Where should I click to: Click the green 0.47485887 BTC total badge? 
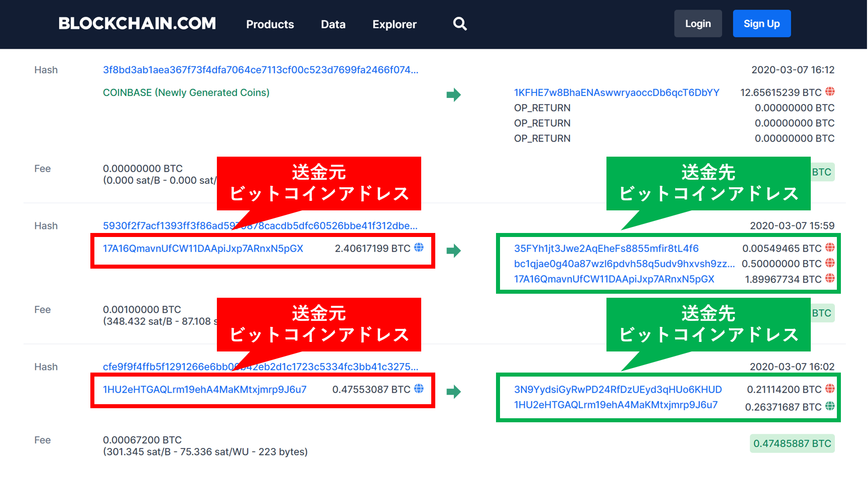click(792, 443)
